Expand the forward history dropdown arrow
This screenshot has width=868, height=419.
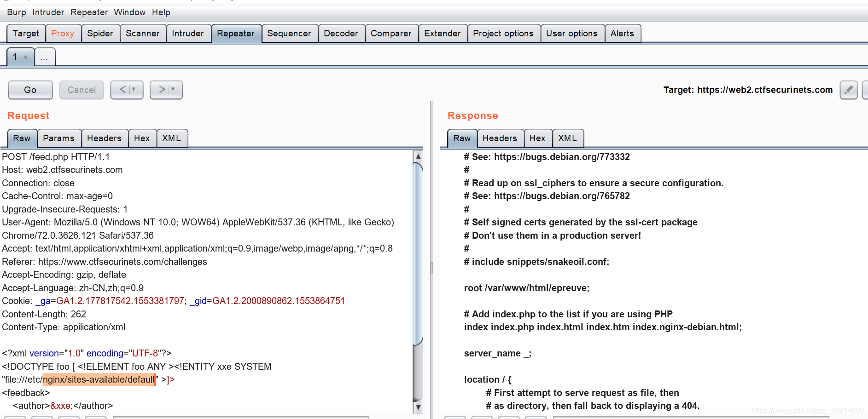tap(173, 90)
